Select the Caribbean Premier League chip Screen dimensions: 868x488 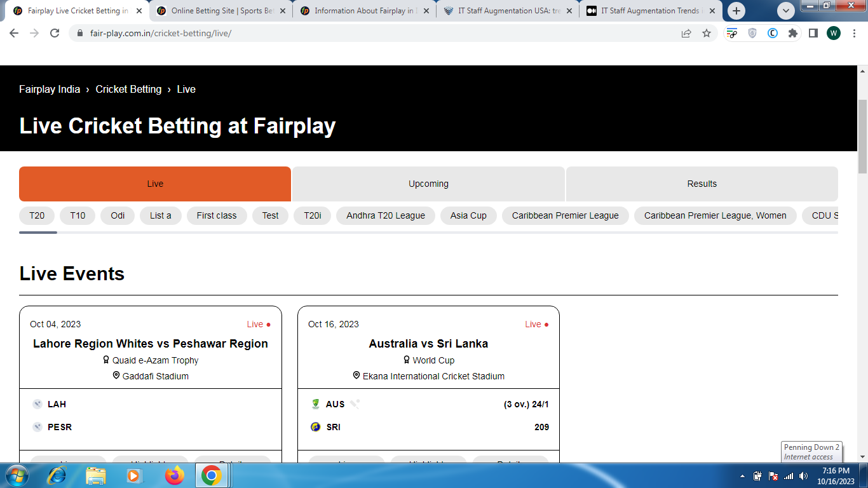(x=566, y=215)
